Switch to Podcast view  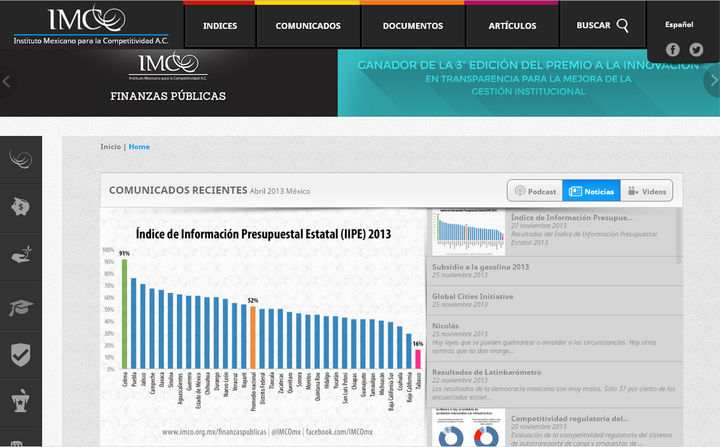[x=534, y=191]
